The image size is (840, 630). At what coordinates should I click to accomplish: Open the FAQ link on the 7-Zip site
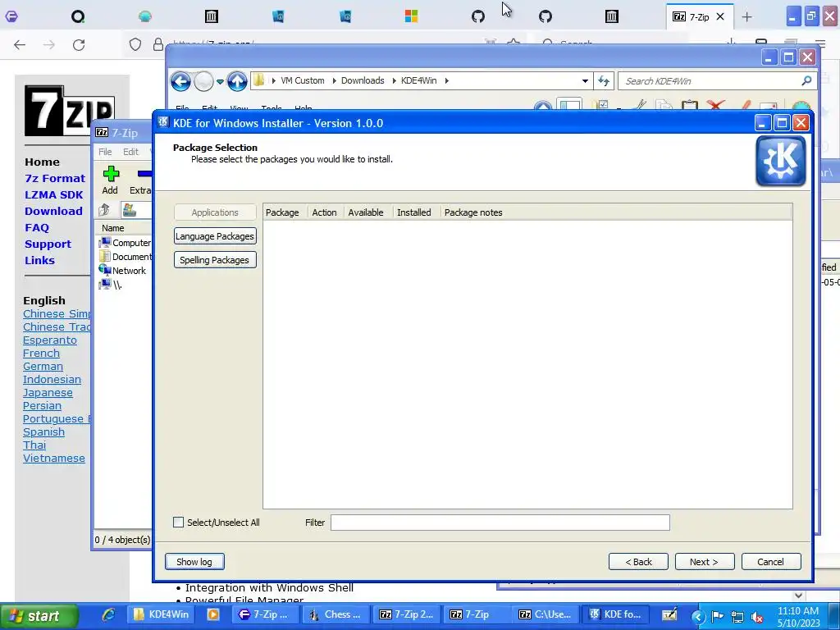37,228
